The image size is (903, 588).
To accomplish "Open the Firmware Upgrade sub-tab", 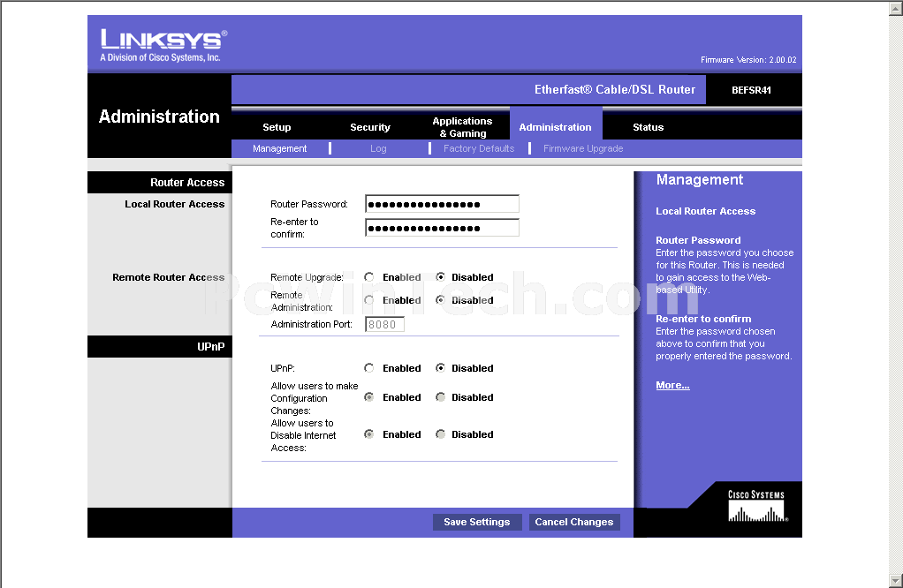I will (583, 148).
